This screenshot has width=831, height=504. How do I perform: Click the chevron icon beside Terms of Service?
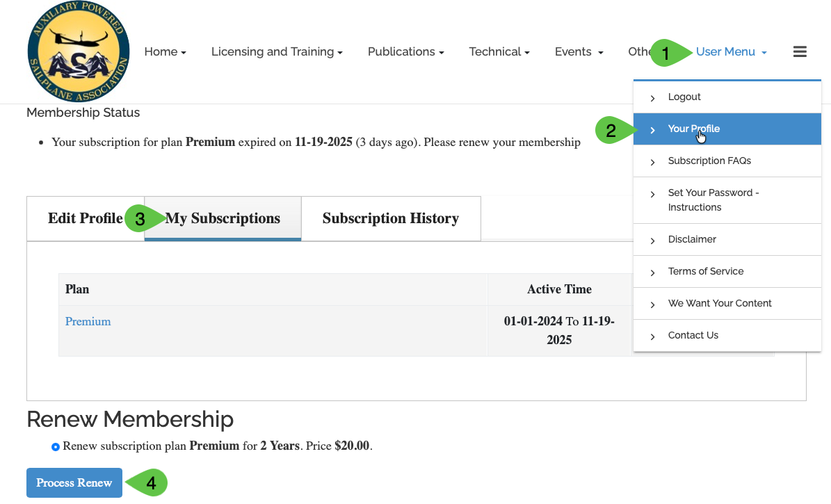pos(652,273)
